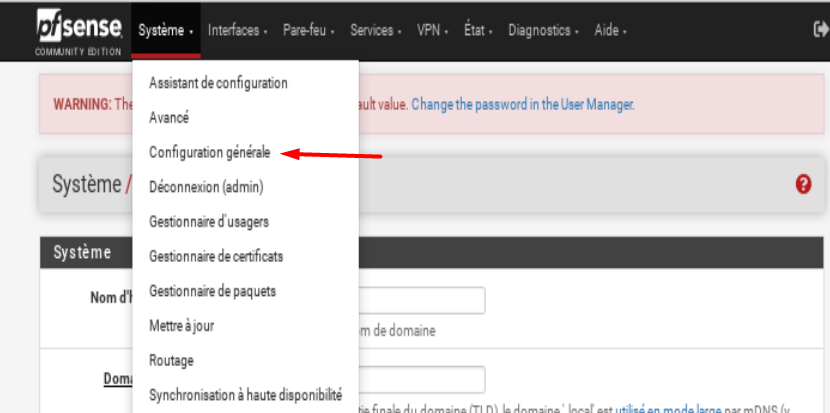Open Gestionnaire d'usagers
Image resolution: width=830 pixels, height=413 pixels.
click(208, 221)
